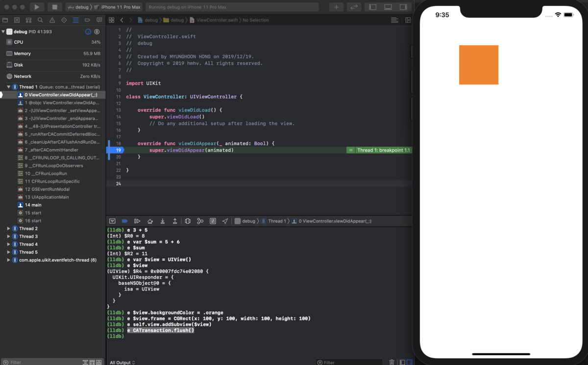This screenshot has width=588, height=365.
Task: Go forward in editor history
Action: (x=131, y=20)
